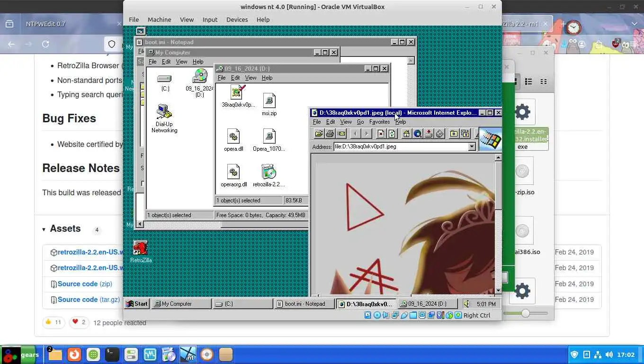Switch to boot.ini - Notepad taskbar button
644x364 pixels.
click(304, 304)
